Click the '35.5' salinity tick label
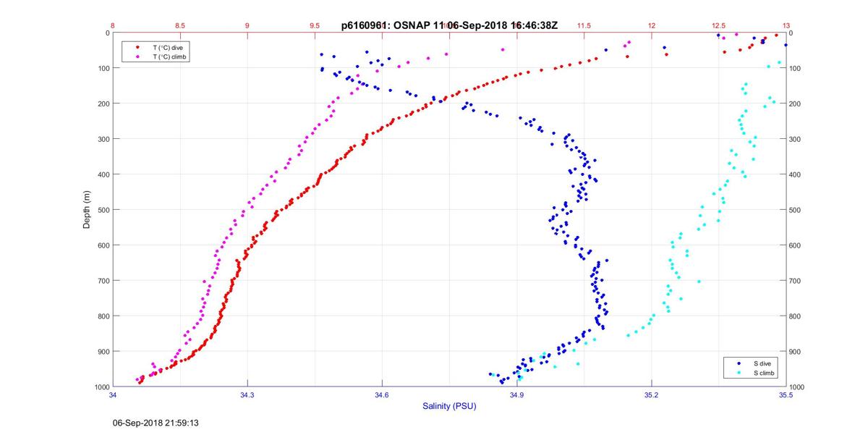The width and height of the screenshot is (868, 435). pos(786,395)
